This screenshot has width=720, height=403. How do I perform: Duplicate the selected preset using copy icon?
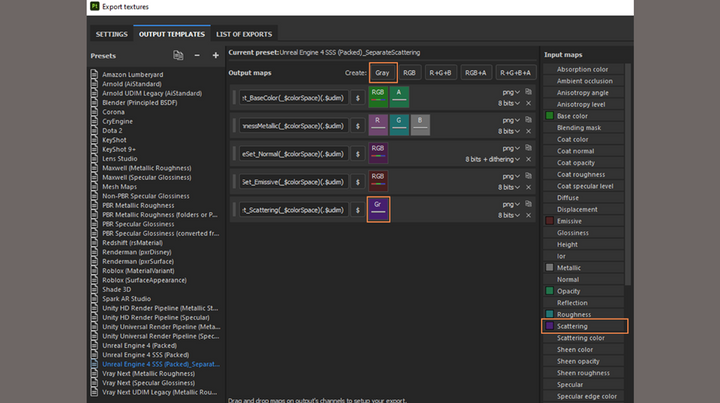point(178,56)
